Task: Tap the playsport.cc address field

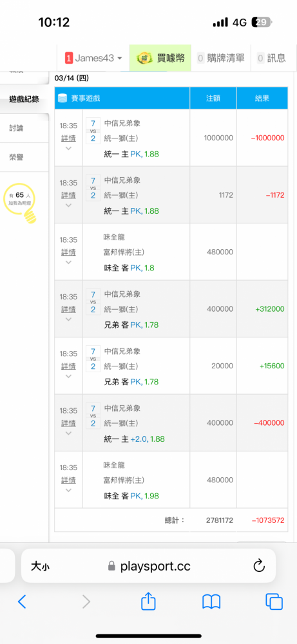Action: tap(149, 566)
